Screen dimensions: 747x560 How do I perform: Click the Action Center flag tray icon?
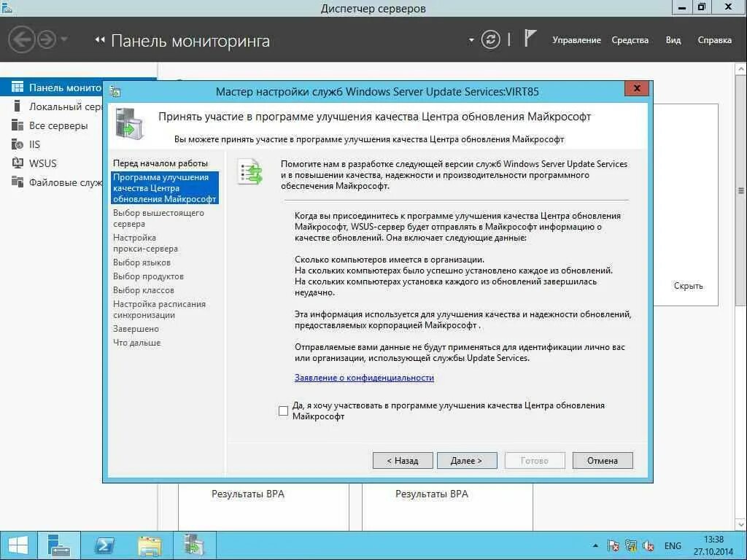click(x=613, y=545)
